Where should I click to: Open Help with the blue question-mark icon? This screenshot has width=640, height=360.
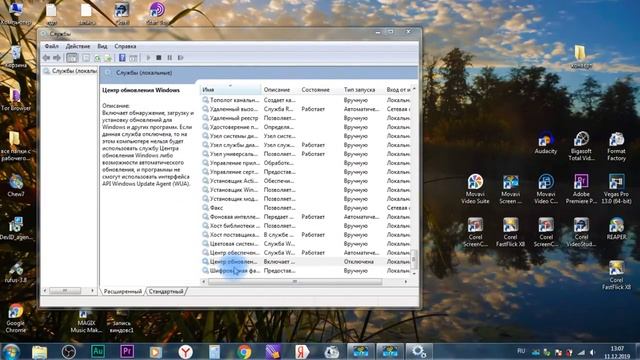122,58
